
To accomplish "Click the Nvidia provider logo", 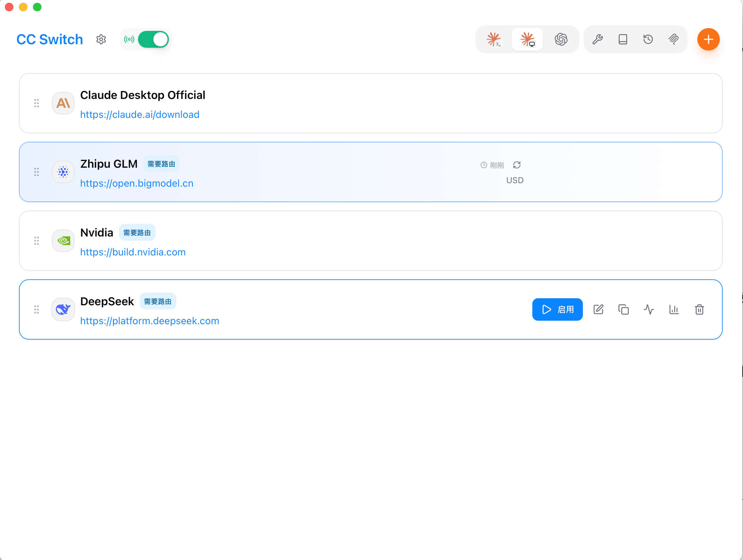I will tap(63, 241).
